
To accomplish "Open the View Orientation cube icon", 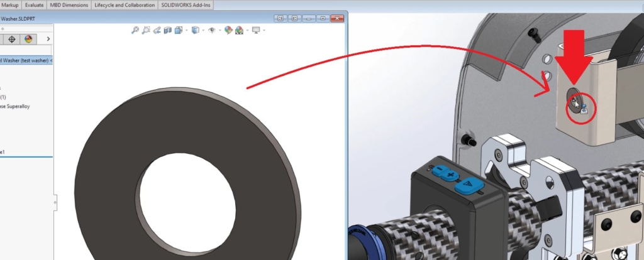I will click(179, 30).
